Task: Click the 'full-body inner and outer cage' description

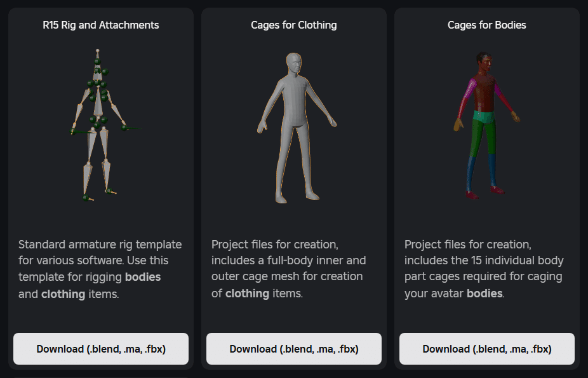Action: tap(287, 269)
